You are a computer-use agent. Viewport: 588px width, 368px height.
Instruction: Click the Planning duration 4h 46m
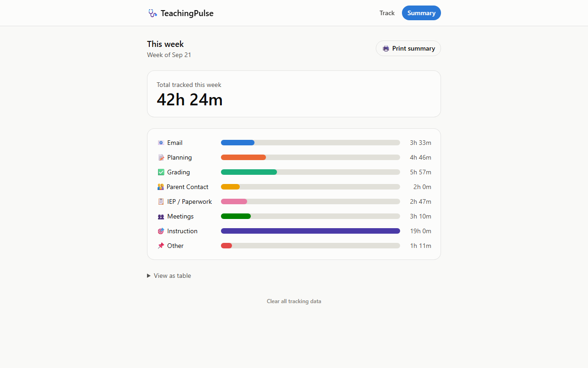pyautogui.click(x=421, y=157)
